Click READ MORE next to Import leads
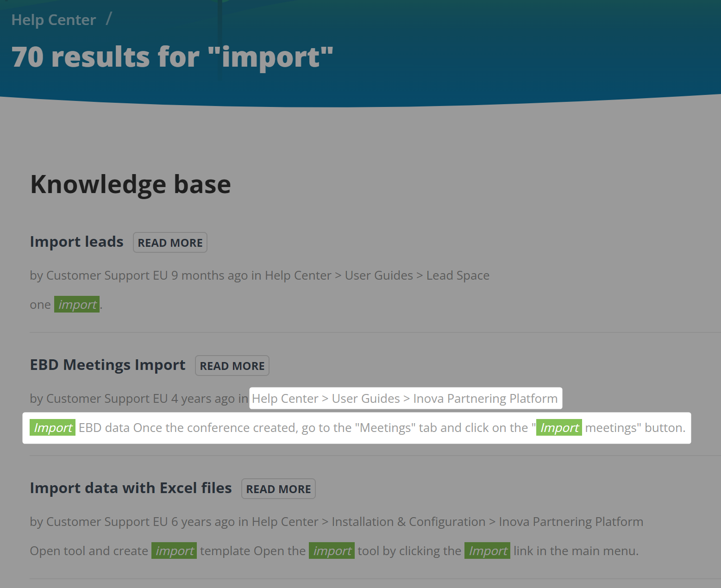This screenshot has height=588, width=721. pos(170,243)
